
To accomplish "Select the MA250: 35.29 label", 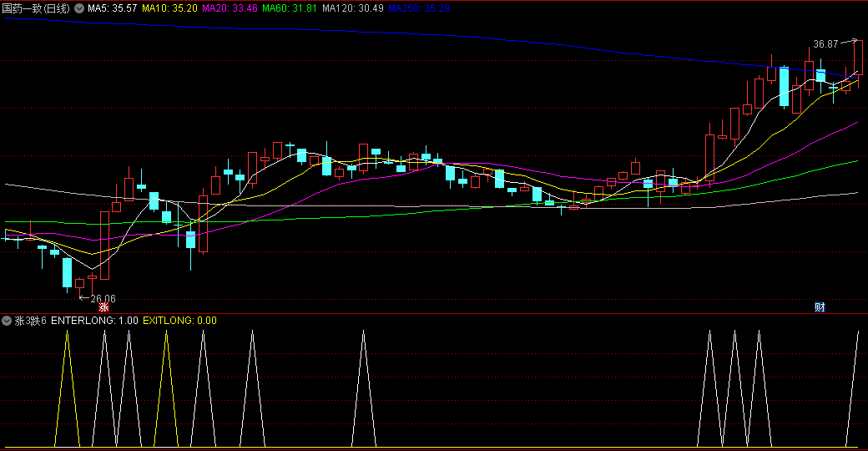I will pyautogui.click(x=419, y=8).
